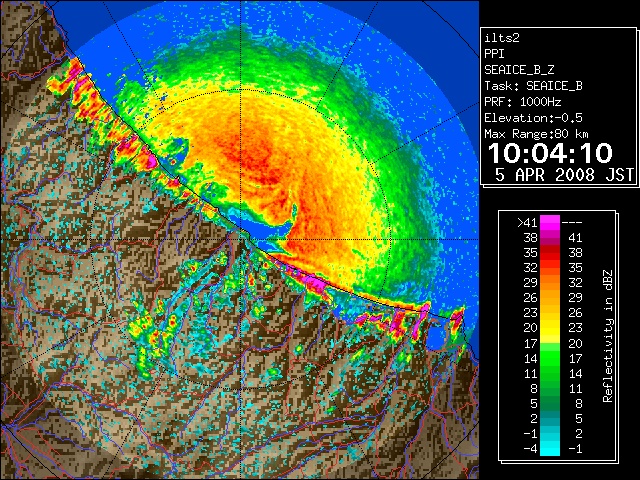Click the 'SEAICE_B_Z' product label
This screenshot has width=640, height=480.
(519, 70)
